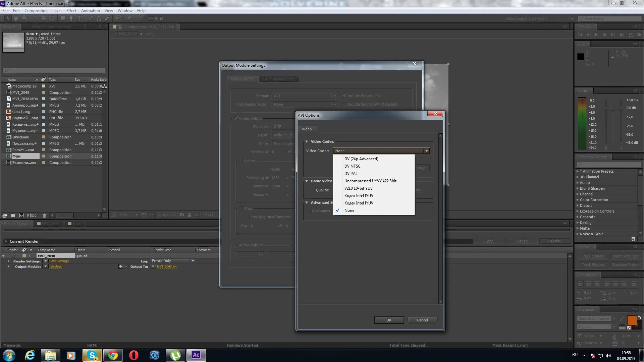Image resolution: width=644 pixels, height=362 pixels.
Task: Toggle Crop checkbox in Output Module Settings
Action: [240, 208]
